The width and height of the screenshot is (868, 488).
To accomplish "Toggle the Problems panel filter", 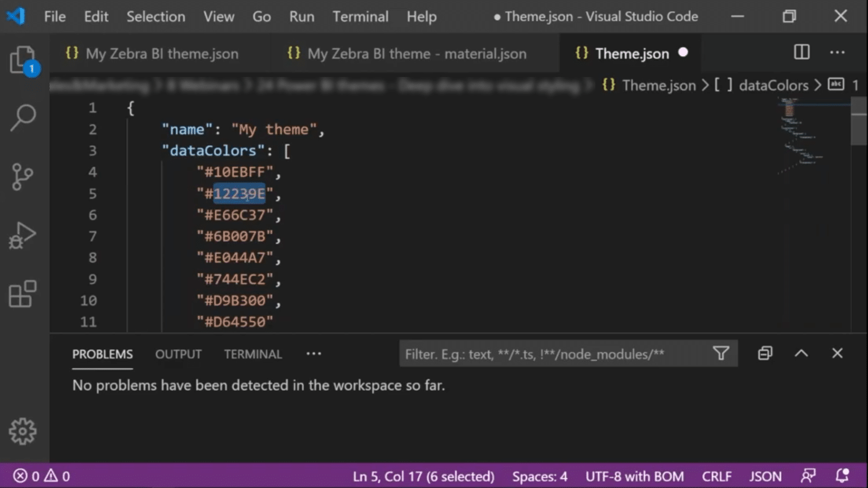I will pyautogui.click(x=721, y=353).
